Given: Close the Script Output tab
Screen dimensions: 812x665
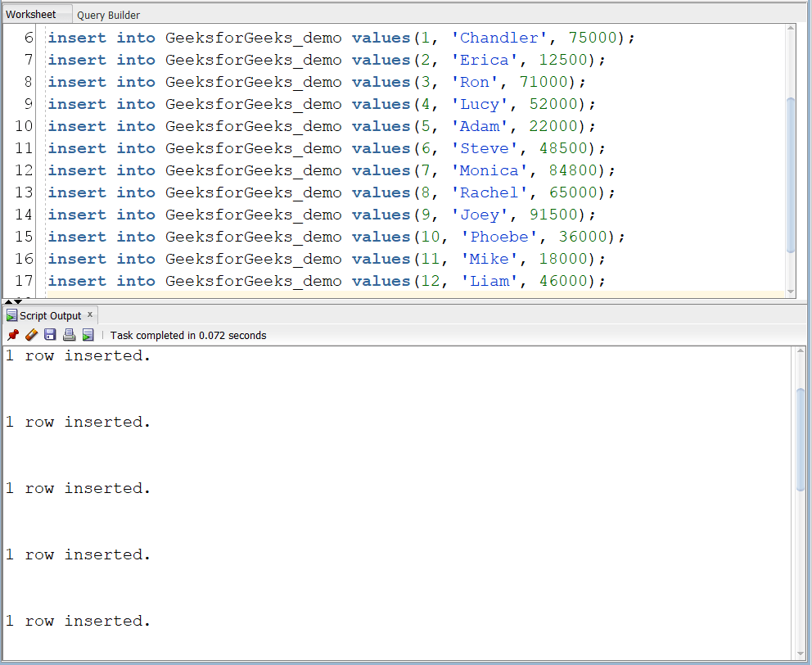Looking at the screenshot, I should tap(90, 314).
